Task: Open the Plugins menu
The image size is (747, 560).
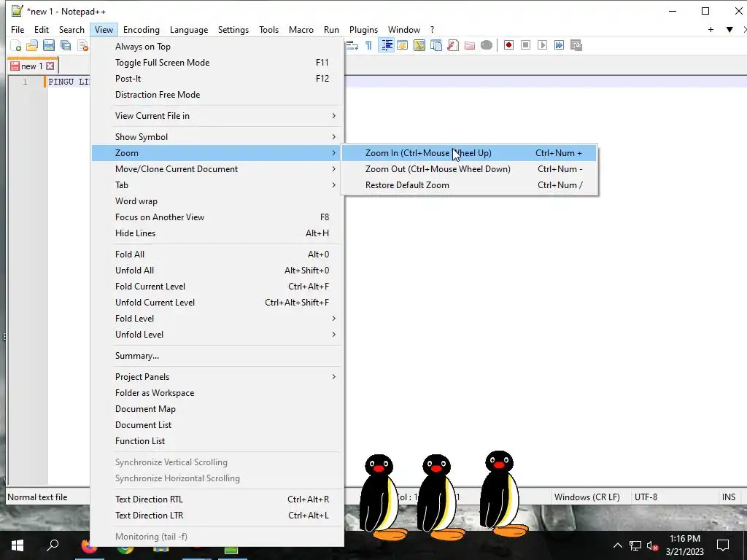Action: click(x=363, y=29)
